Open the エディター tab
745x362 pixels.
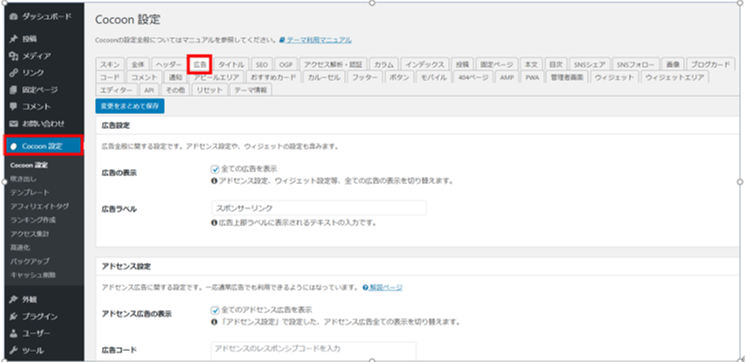coord(117,90)
